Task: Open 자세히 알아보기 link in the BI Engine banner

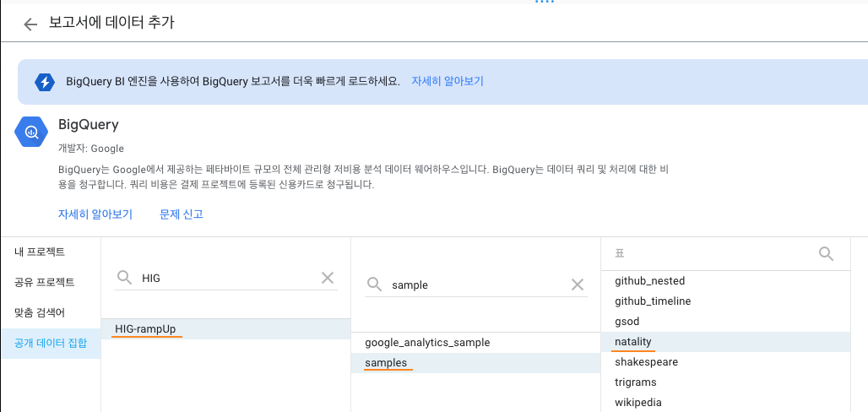Action: pos(448,81)
